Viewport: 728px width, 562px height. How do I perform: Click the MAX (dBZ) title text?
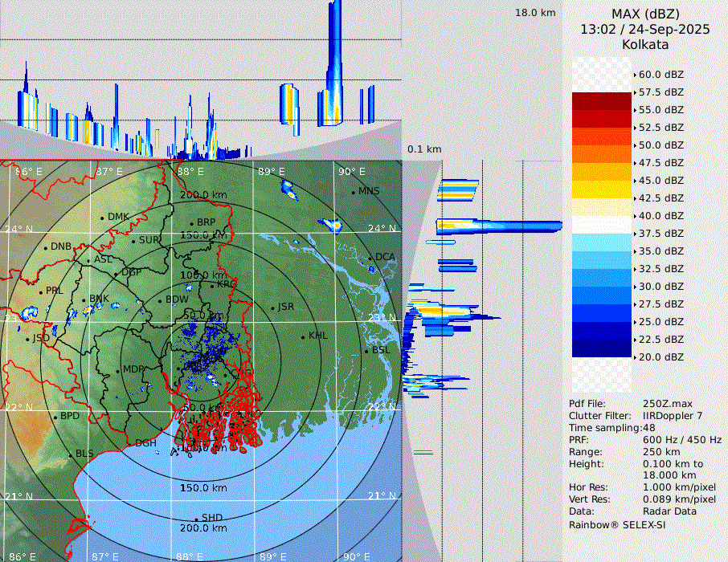(644, 14)
